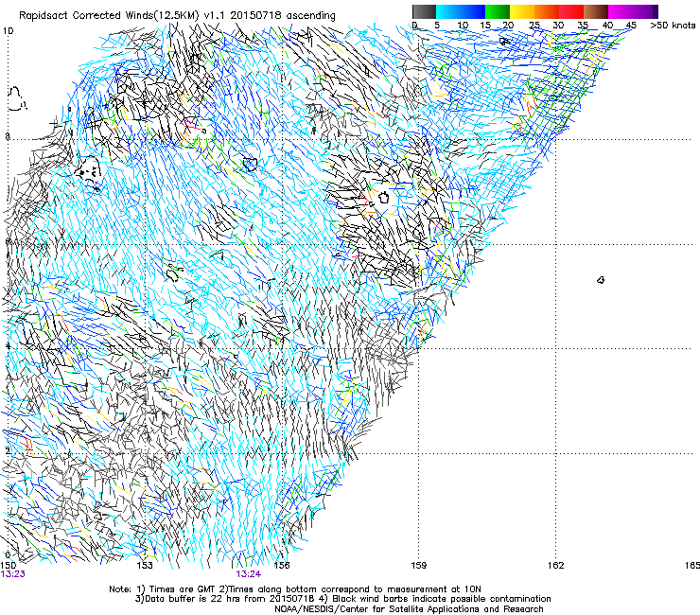This screenshot has width=700, height=615.
Task: Click the '159' longitude axis label
Action: (x=418, y=566)
